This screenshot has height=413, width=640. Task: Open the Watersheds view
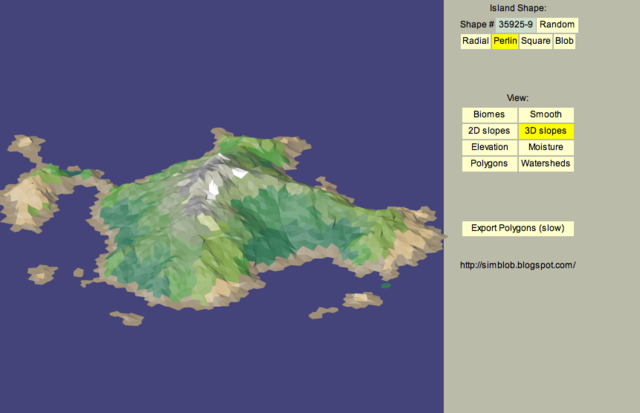pyautogui.click(x=546, y=164)
